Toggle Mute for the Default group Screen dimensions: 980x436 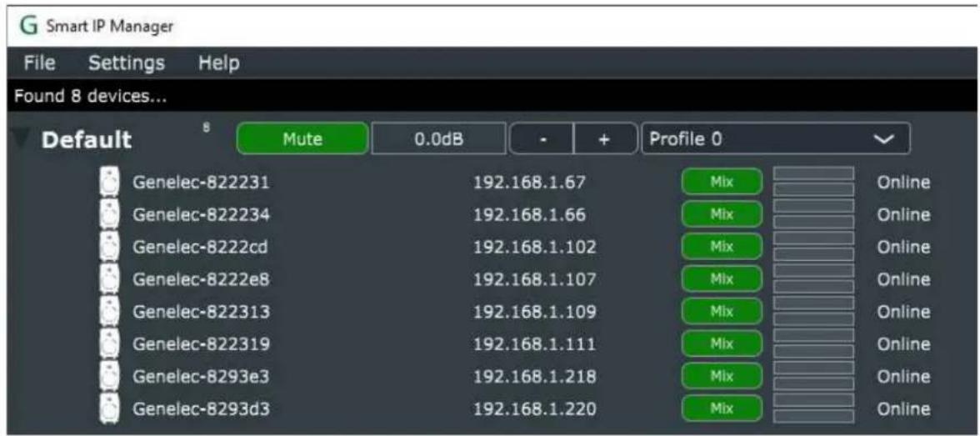click(x=302, y=138)
